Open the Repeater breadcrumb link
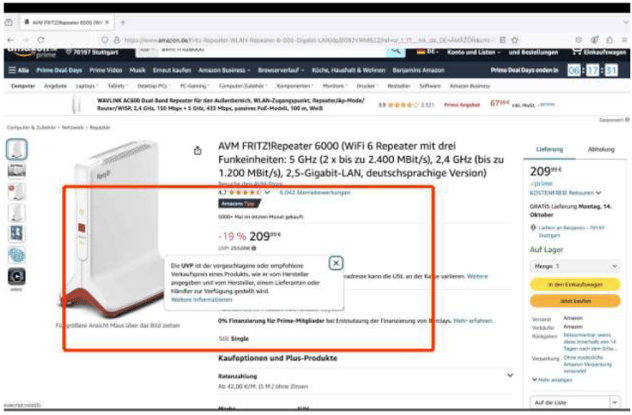This screenshot has width=632, height=415. (100, 127)
